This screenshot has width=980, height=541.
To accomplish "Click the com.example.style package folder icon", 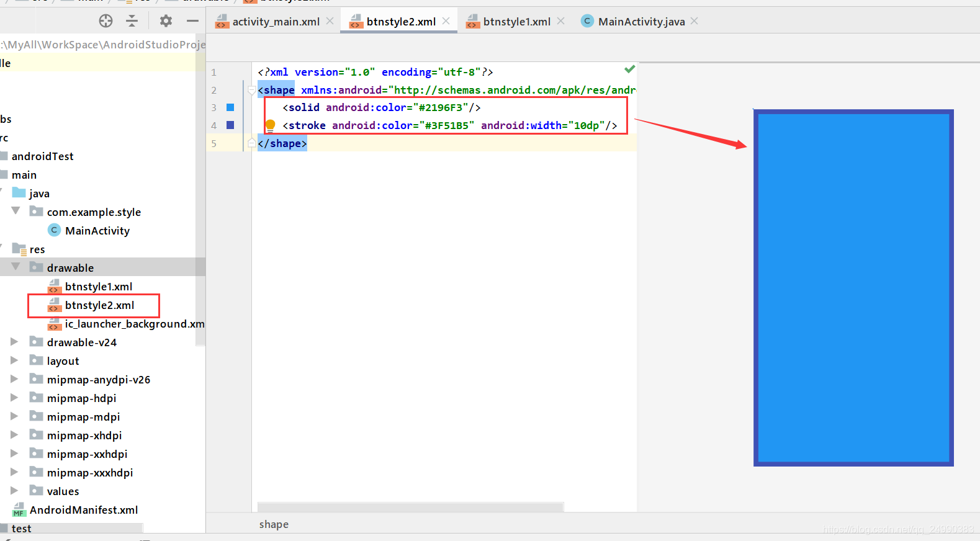I will point(36,212).
